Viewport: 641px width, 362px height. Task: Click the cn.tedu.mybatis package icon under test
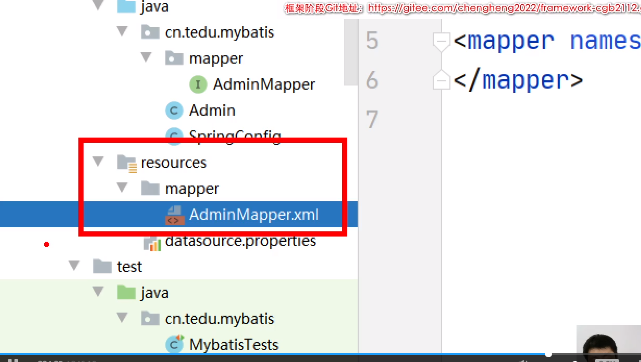[x=150, y=319]
